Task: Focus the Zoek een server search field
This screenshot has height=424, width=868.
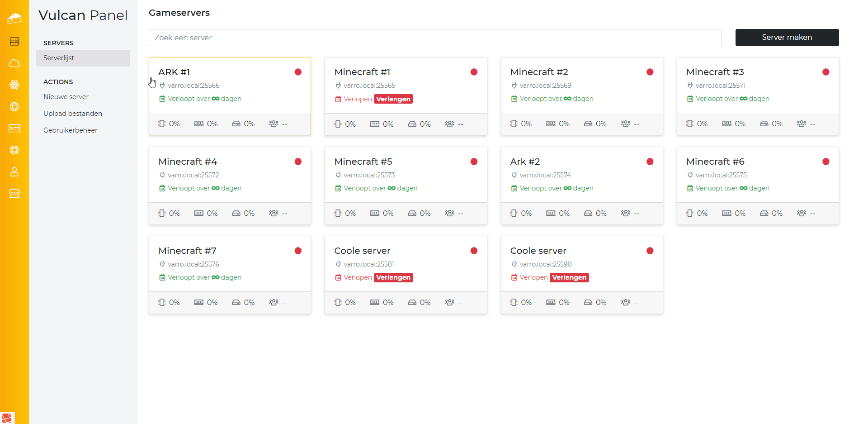Action: 435,38
